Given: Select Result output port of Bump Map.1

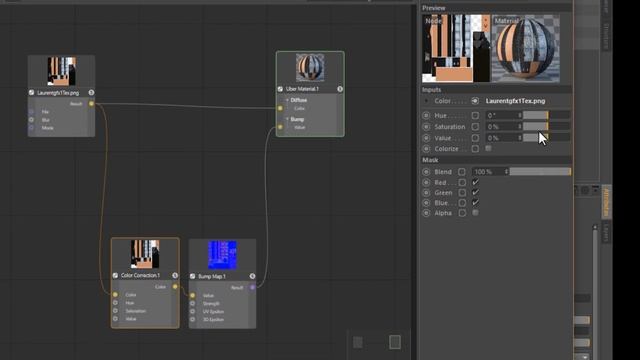Looking at the screenshot, I should coord(253,288).
